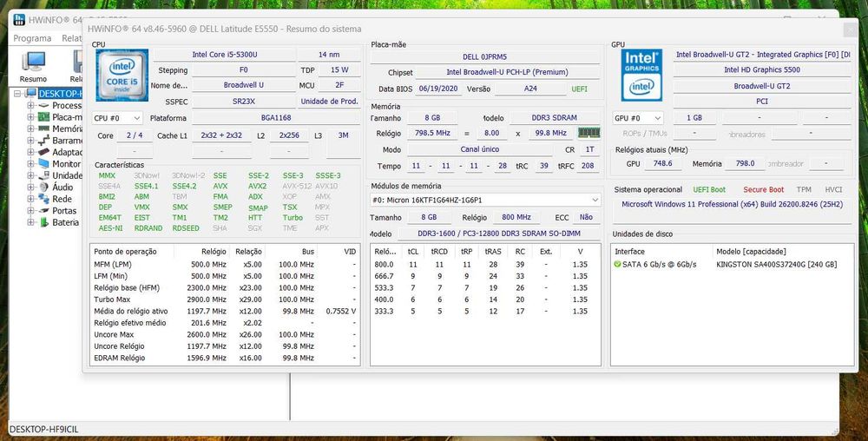Select the Turbo Max row
Viewport: 868px width, 441px height.
point(225,299)
